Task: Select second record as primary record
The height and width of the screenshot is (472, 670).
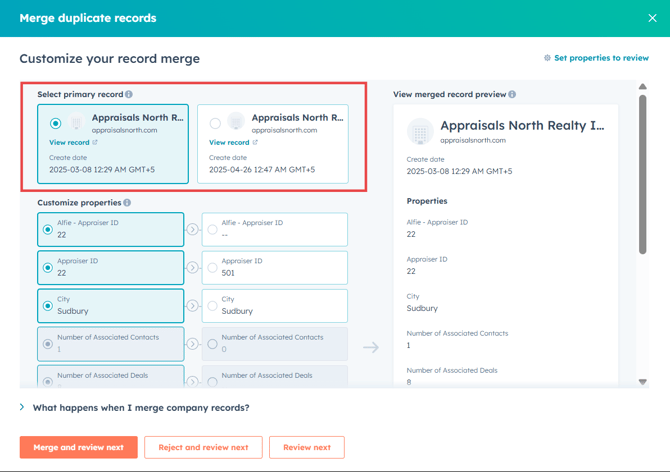Action: coord(216,124)
